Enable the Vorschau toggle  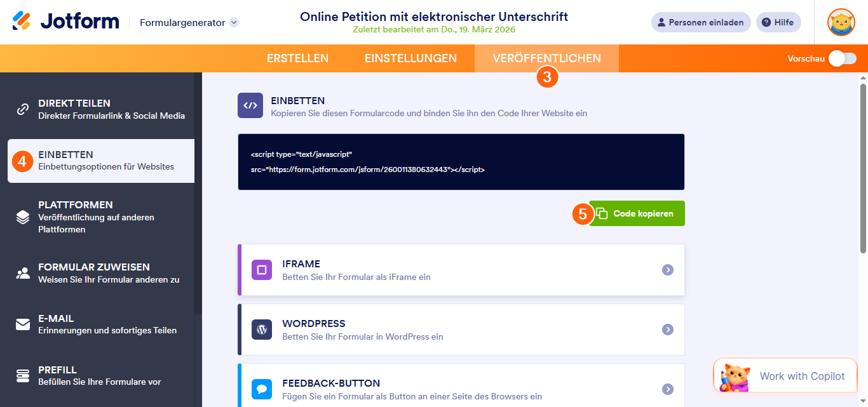click(843, 58)
